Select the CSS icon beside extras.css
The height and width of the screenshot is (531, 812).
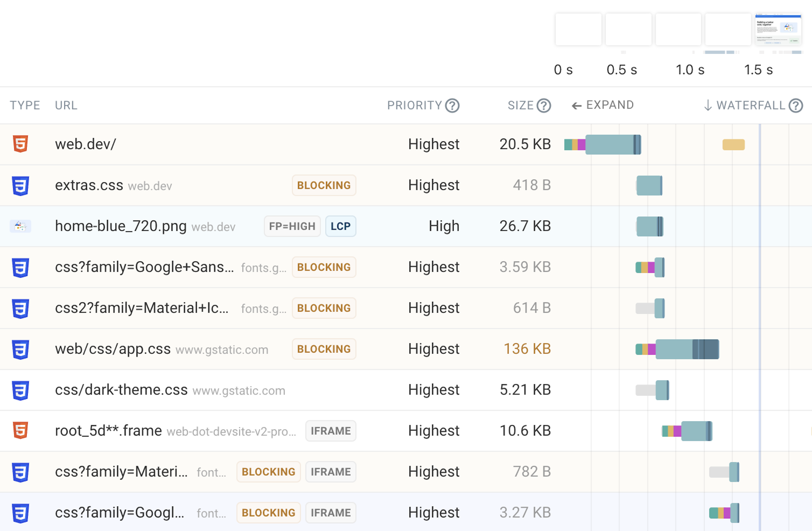tap(20, 186)
